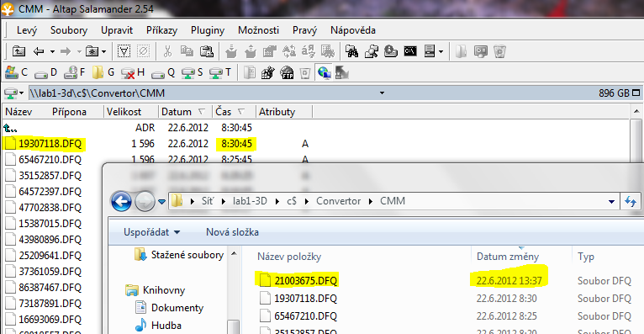
Task: Open the Find Files binoculars icon
Action: pos(351,52)
